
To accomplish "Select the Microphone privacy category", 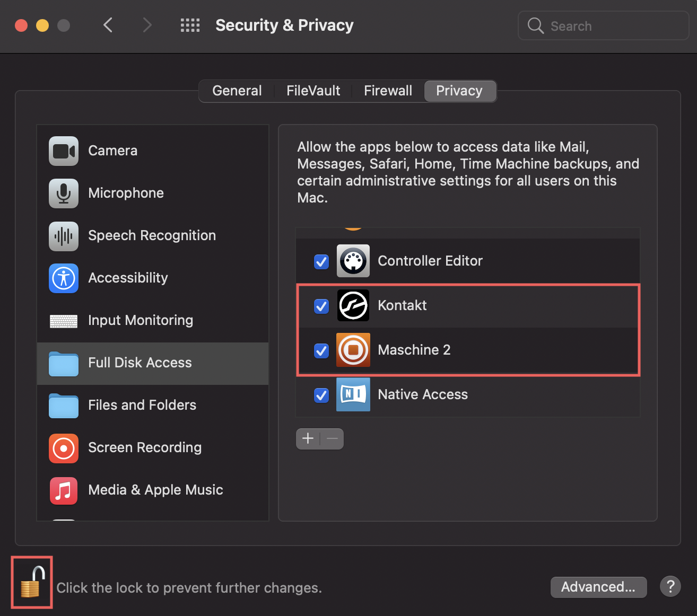I will click(x=126, y=193).
